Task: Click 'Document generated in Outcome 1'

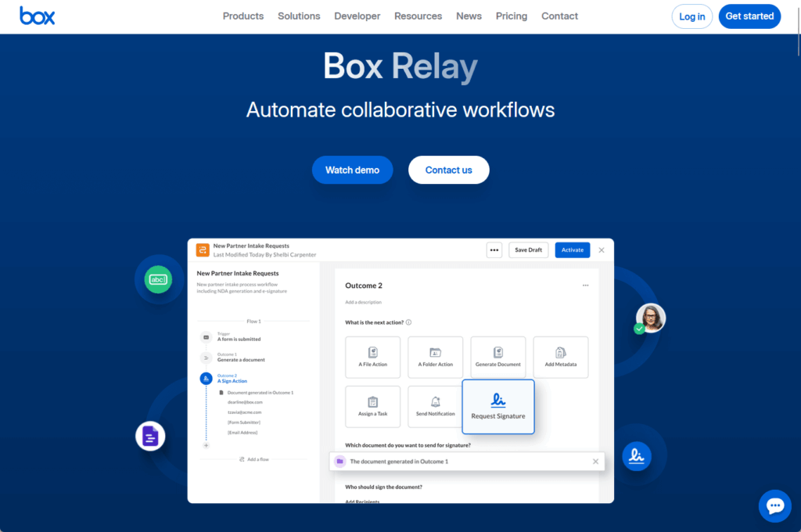Action: 260,393
